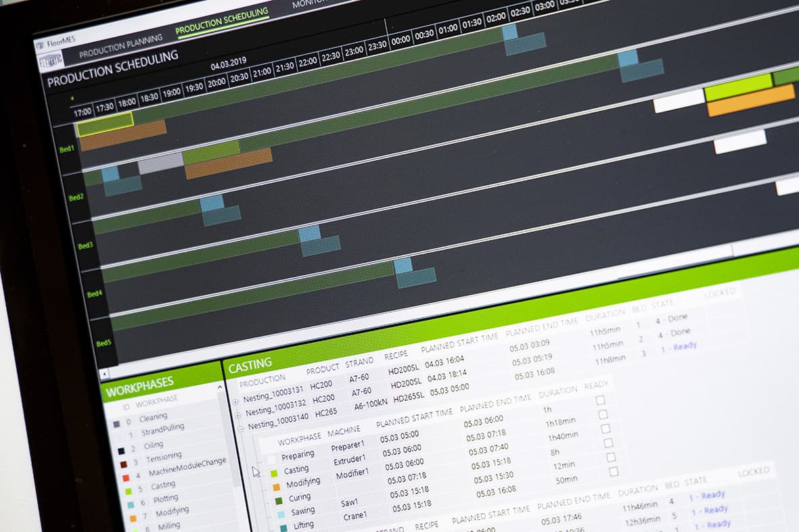Click the 4 - Done state for bed 2

(674, 333)
